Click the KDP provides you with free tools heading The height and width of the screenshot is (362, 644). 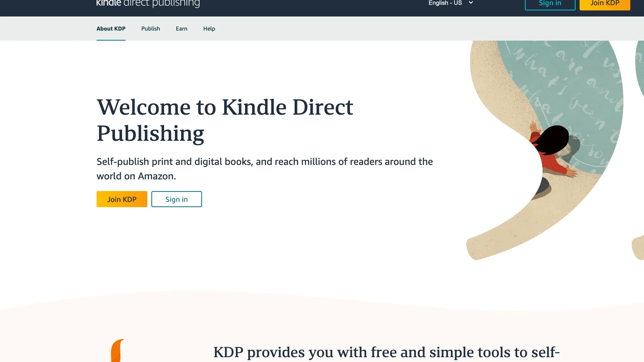[386, 353]
